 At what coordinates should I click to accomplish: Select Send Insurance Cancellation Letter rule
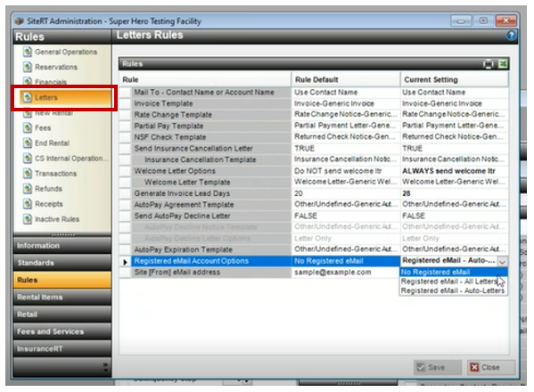(x=211, y=149)
